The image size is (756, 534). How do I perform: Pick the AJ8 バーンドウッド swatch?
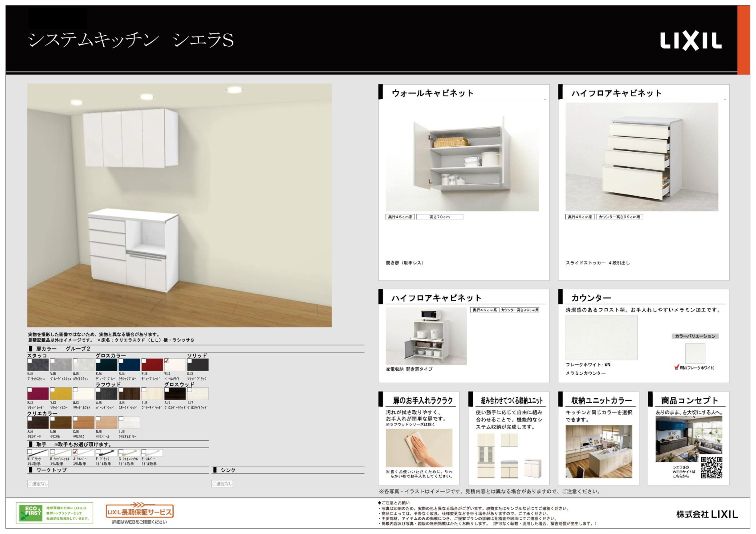pos(106,393)
